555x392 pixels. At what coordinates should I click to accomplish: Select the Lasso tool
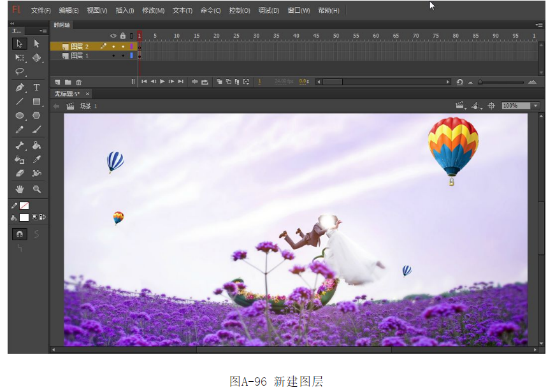(x=20, y=72)
